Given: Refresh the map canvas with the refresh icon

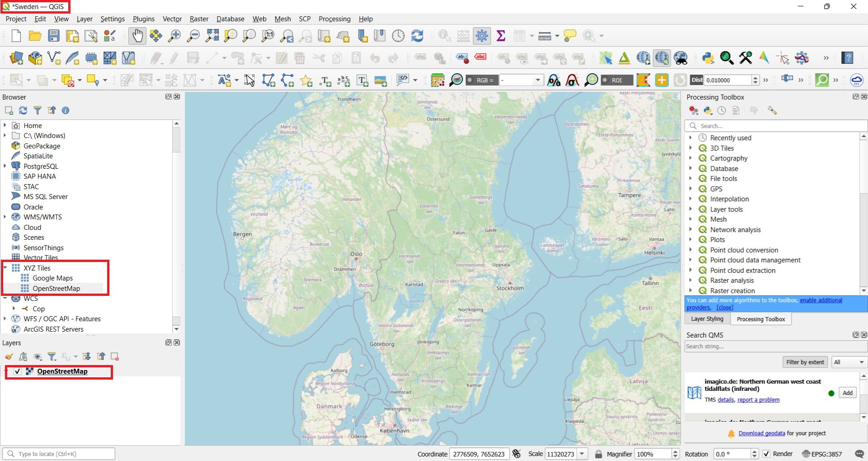Looking at the screenshot, I should pyautogui.click(x=417, y=36).
